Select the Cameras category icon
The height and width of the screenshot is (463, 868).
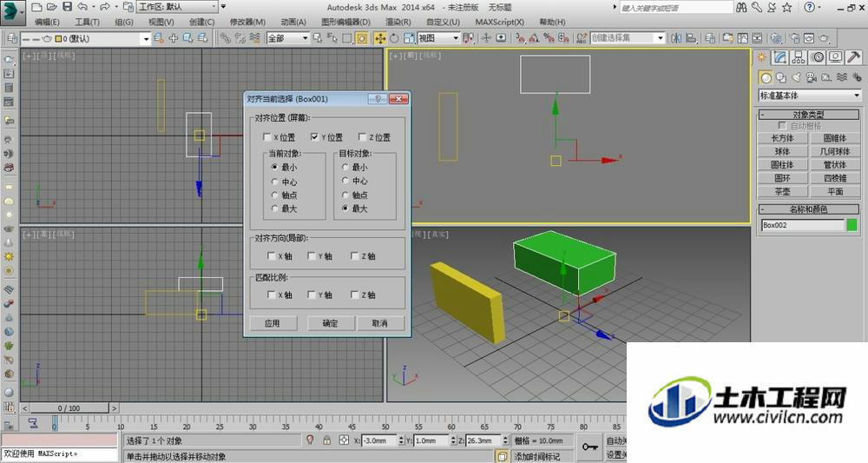click(812, 77)
